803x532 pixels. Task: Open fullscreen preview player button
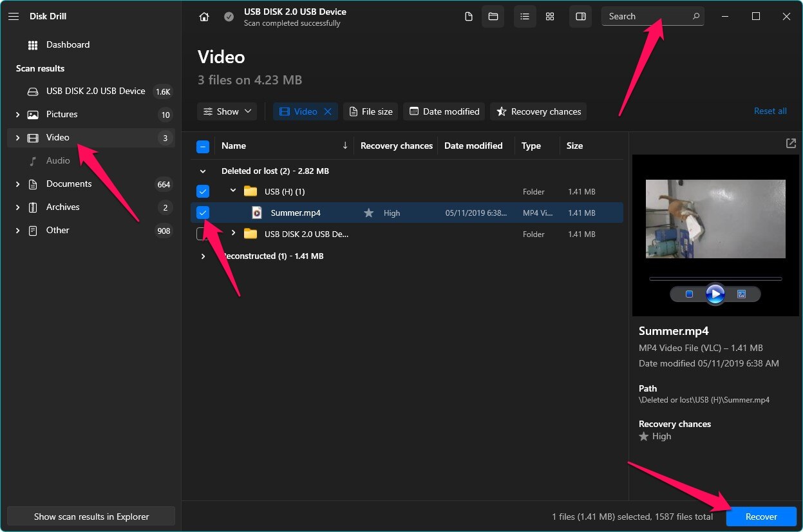[741, 294]
